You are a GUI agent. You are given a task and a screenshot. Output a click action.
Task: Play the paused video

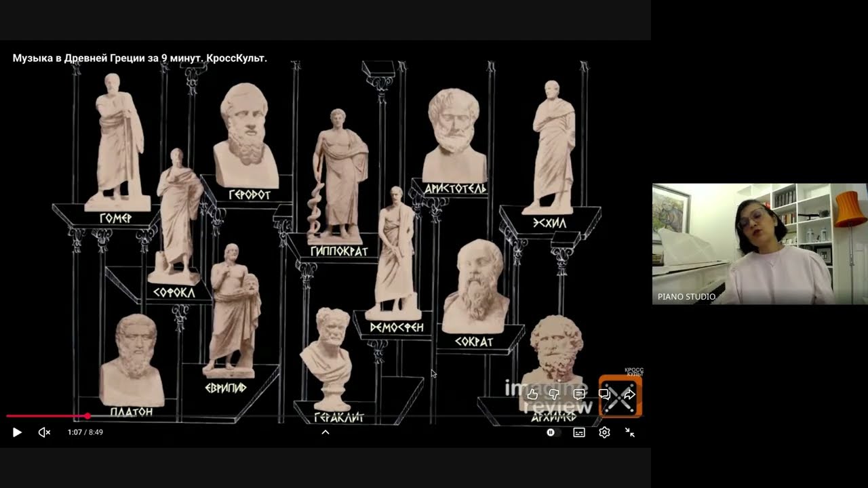(x=17, y=432)
